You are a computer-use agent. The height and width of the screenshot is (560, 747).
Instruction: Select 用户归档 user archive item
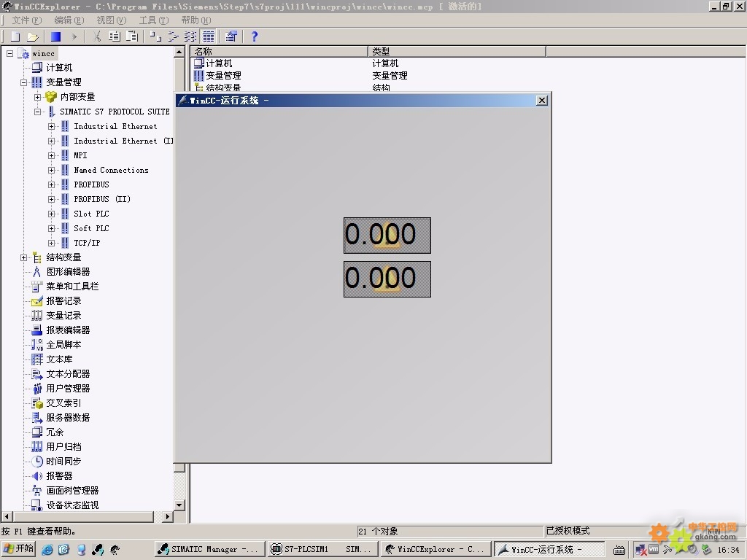click(63, 447)
